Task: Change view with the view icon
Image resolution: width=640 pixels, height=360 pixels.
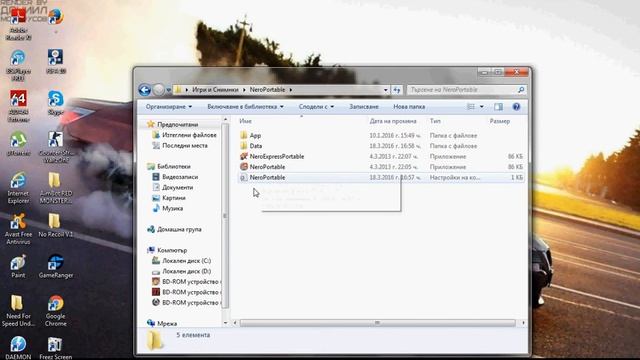Action: coord(471,107)
